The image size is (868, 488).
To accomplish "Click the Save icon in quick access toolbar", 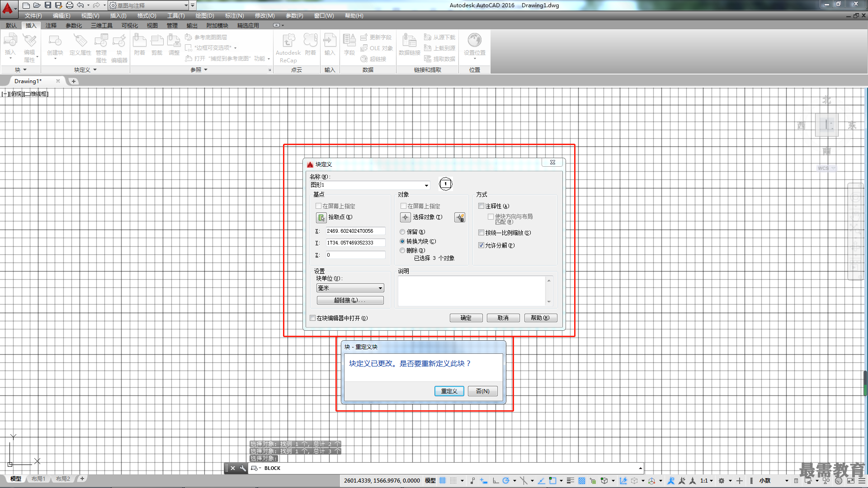I will pyautogui.click(x=47, y=5).
